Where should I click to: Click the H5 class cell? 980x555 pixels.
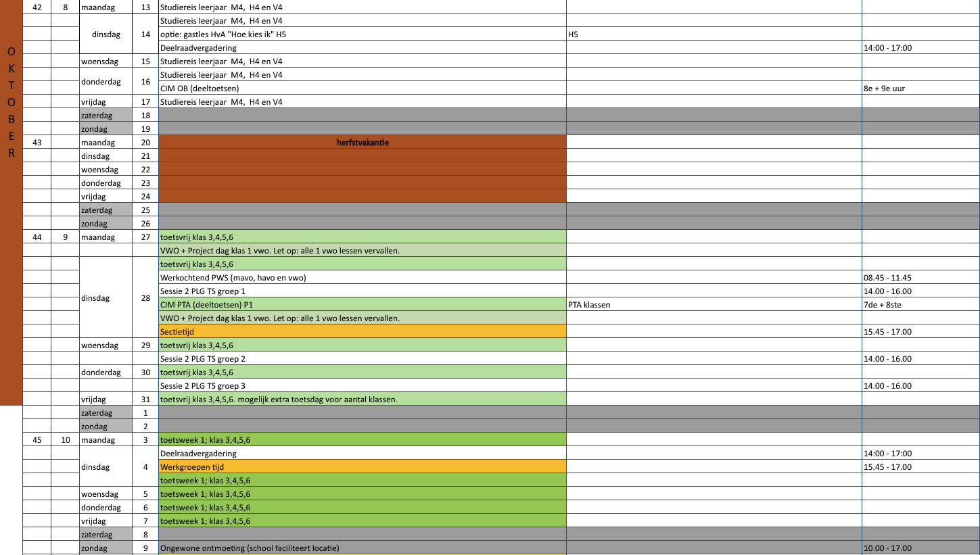[714, 34]
